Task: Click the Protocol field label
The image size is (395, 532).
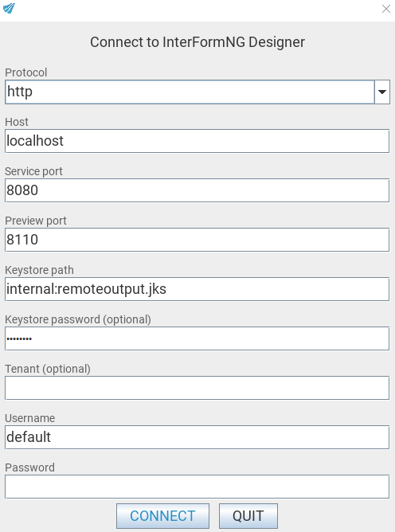Action: pos(26,72)
